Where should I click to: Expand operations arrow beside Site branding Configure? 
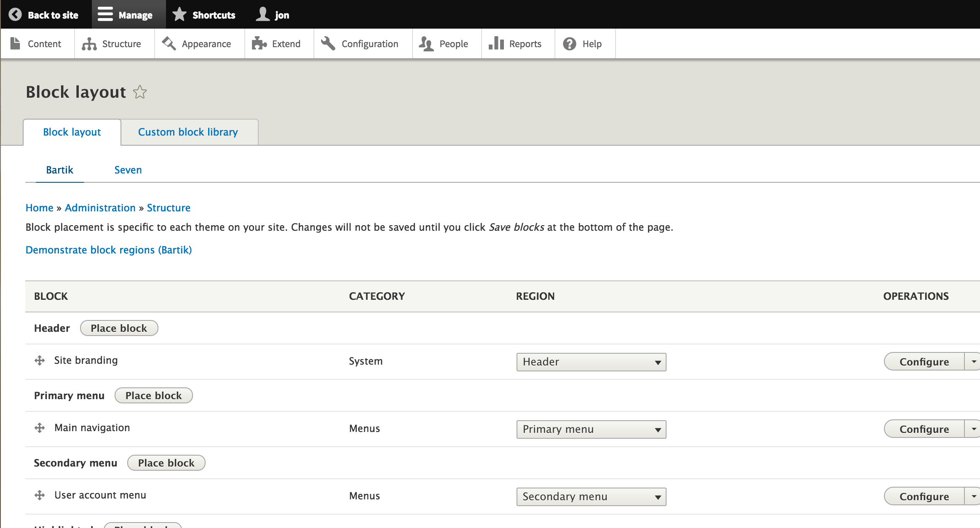974,362
